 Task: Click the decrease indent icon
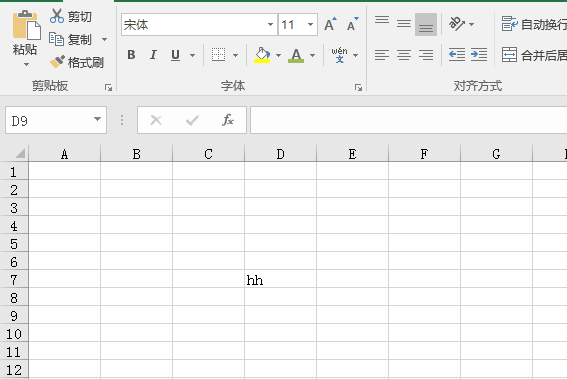(457, 55)
